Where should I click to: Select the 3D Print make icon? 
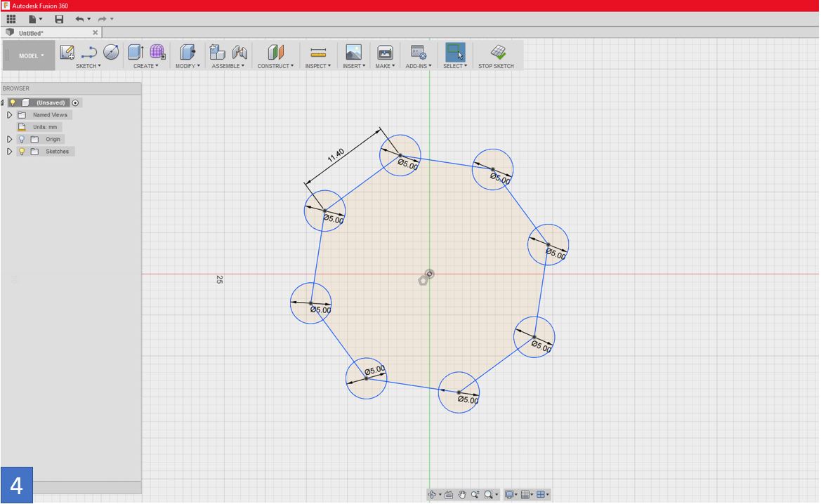click(x=385, y=52)
